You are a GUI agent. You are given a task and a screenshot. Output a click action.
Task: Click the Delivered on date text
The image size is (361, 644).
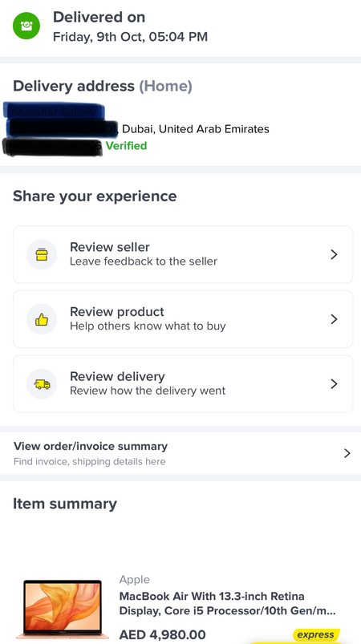coord(130,37)
